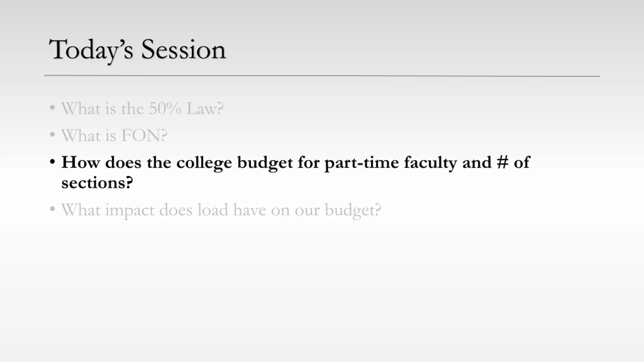This screenshot has height=362, width=644.
Task: Click the horizontal divider line under the title
Action: pos(322,76)
